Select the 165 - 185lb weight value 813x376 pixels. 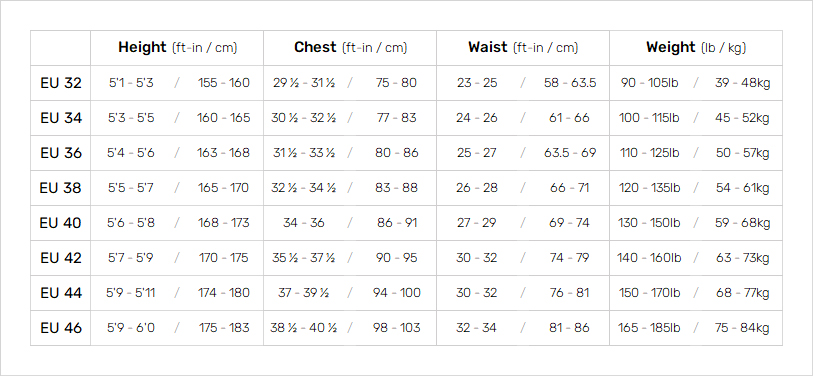(649, 328)
